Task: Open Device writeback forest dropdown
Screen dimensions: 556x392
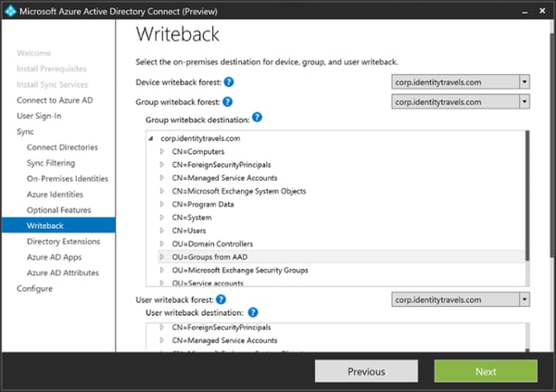Action: pos(524,82)
